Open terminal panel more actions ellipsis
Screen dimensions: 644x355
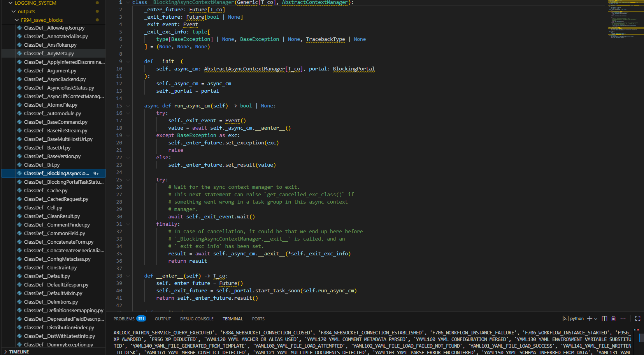623,318
